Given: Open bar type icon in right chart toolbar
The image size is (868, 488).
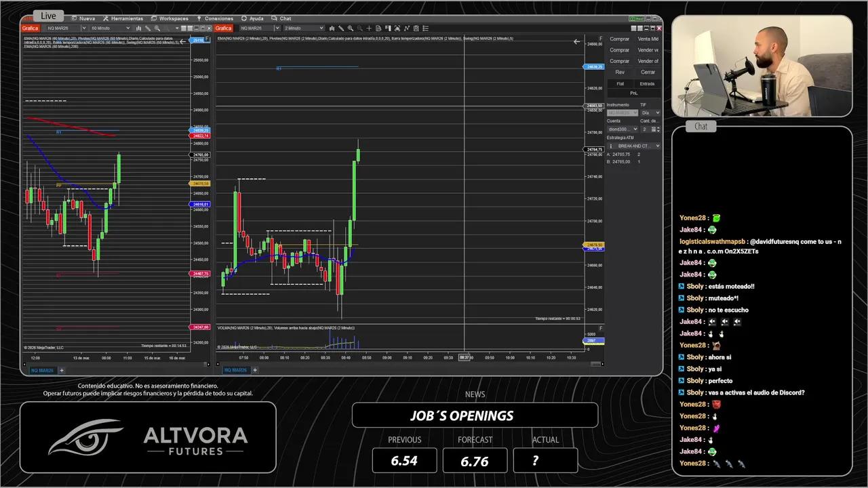Looking at the screenshot, I should click(332, 28).
